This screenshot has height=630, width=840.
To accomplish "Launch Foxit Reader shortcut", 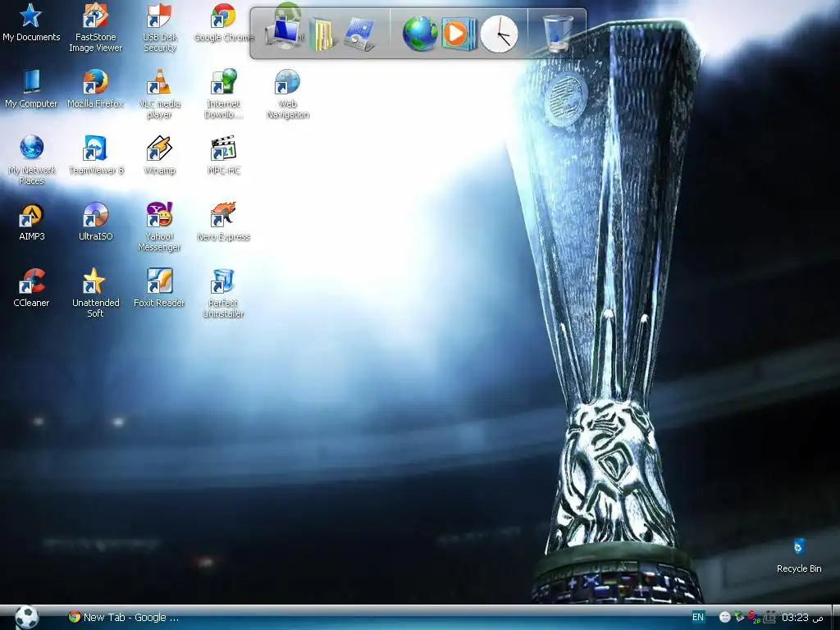I will 159,288.
